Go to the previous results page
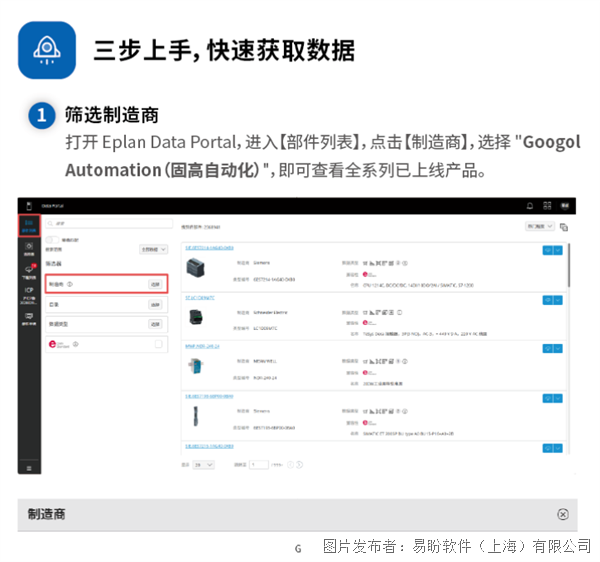 coord(290,465)
